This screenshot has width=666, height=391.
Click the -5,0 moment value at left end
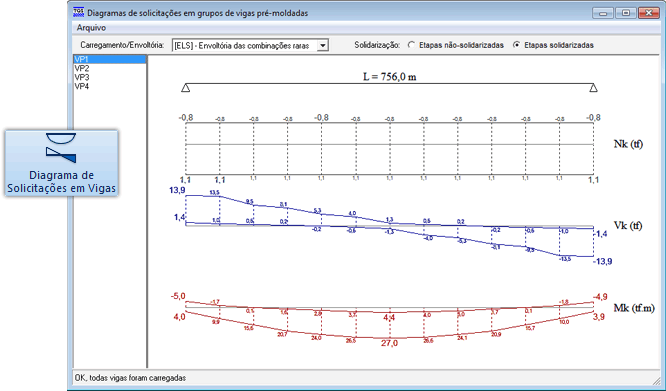pos(178,296)
